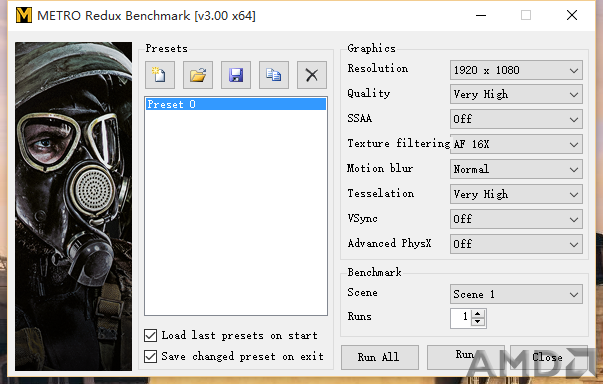Click the METRO app logo in title bar
Screen dimensions: 603x384
point(24,15)
